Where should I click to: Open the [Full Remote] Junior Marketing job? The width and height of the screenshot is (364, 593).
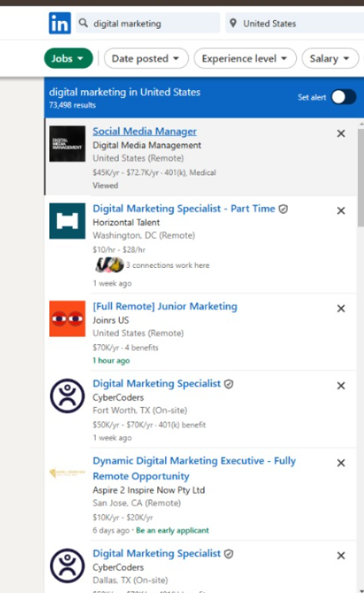(x=165, y=306)
